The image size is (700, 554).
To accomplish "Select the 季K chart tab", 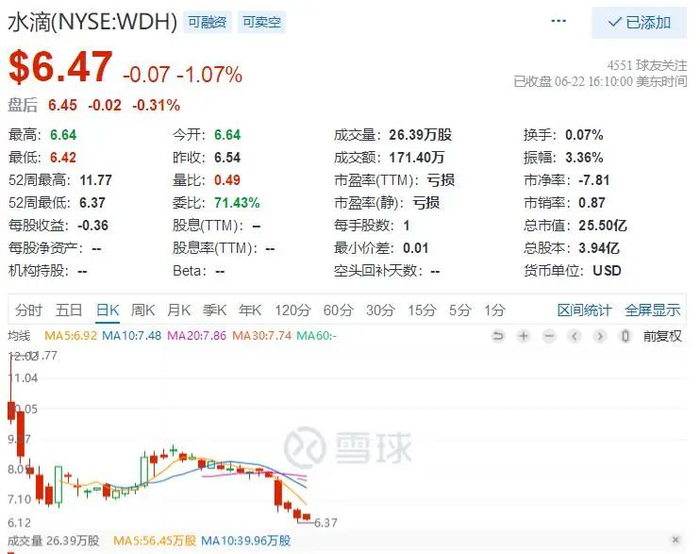I will (x=214, y=310).
